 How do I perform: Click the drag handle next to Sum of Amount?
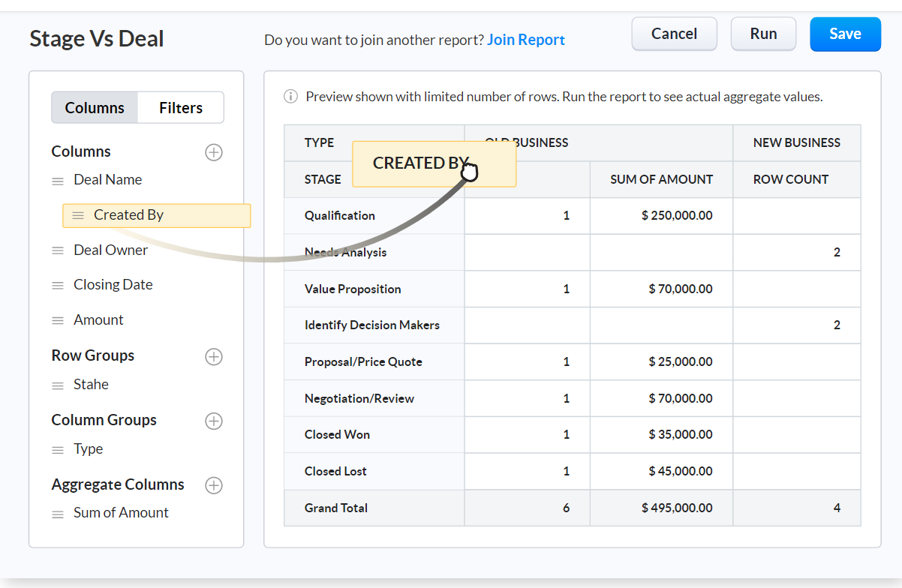click(57, 512)
